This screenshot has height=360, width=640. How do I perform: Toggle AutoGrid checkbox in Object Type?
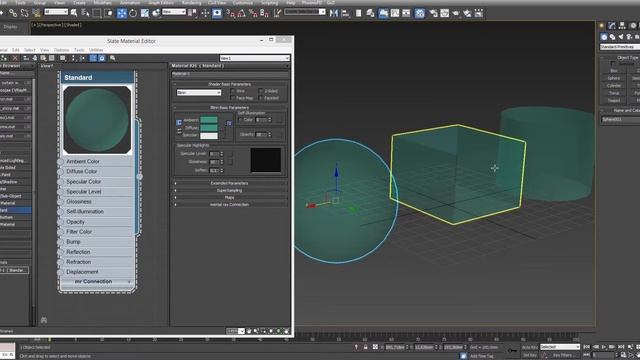pyautogui.click(x=613, y=64)
